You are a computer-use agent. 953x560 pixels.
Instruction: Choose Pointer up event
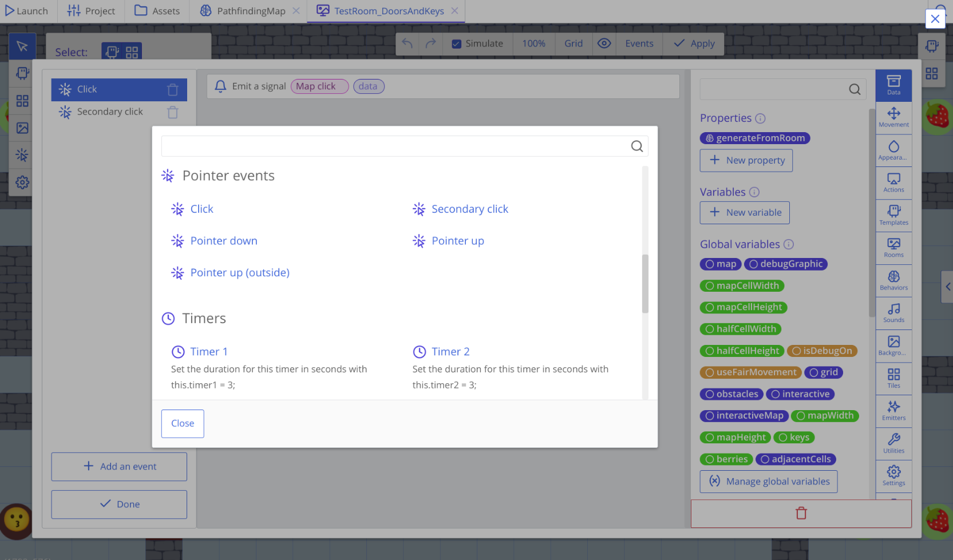tap(448, 241)
